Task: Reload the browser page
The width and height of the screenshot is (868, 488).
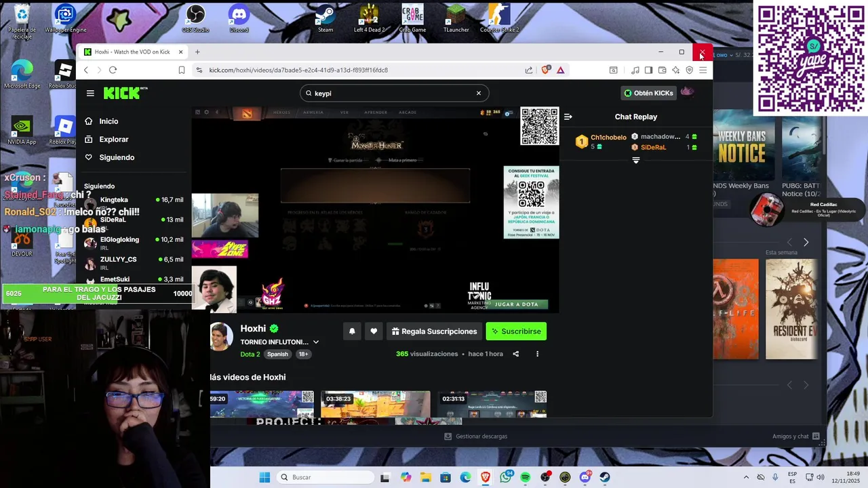Action: tap(113, 70)
